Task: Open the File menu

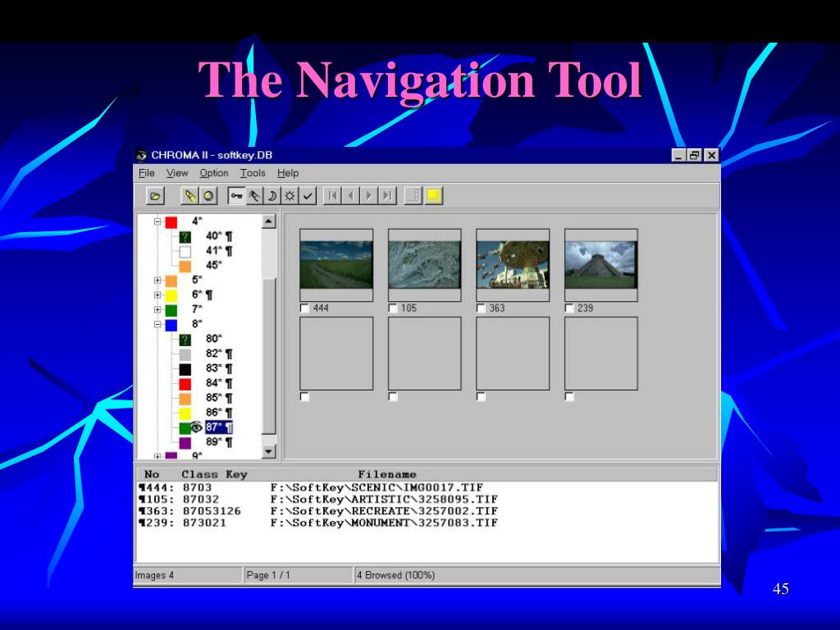Action: (x=146, y=173)
